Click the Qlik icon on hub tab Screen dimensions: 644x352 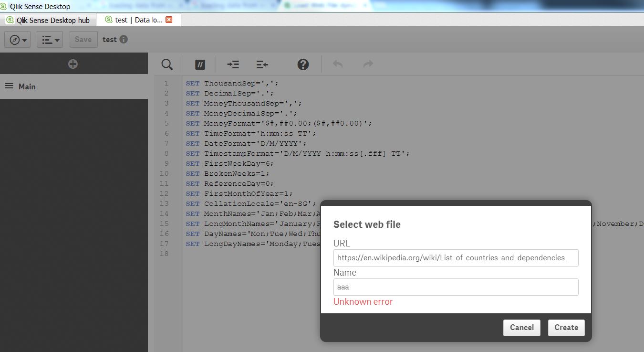pyautogui.click(x=10, y=20)
